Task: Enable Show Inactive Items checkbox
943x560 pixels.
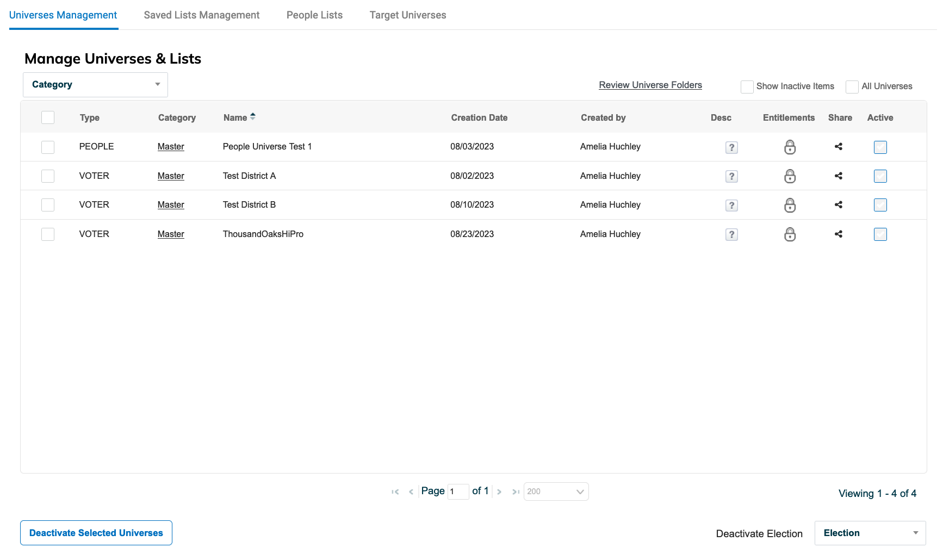Action: [x=747, y=87]
